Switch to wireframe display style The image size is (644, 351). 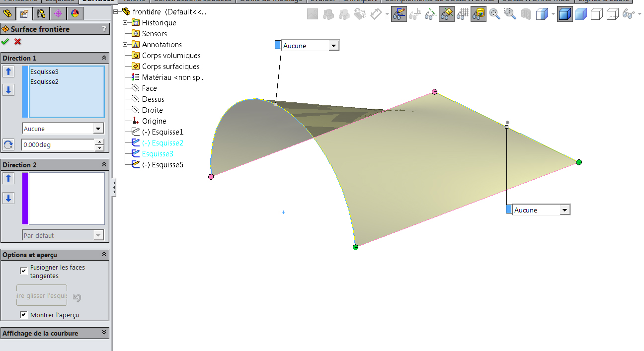coord(612,15)
